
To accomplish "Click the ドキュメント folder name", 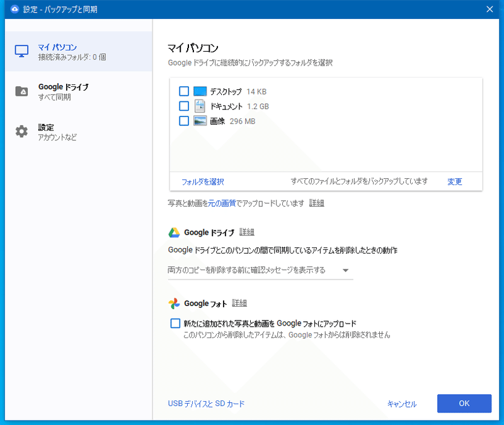I will click(226, 106).
